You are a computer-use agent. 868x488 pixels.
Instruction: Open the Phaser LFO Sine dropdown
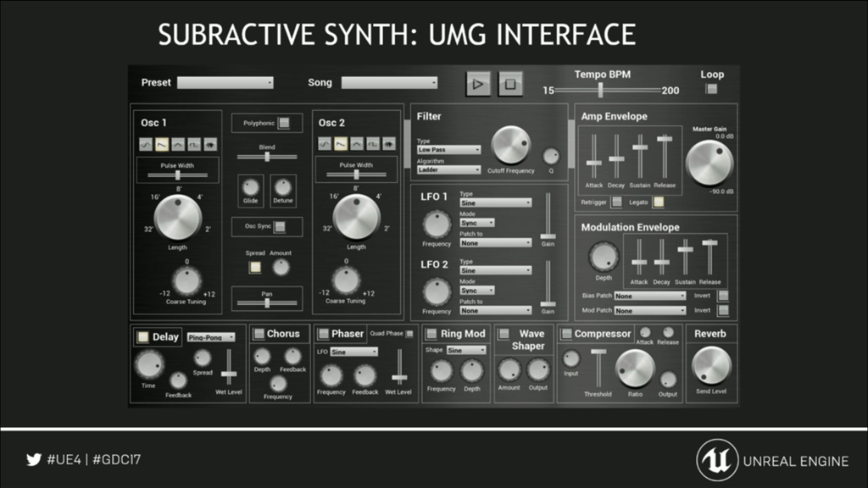(354, 352)
